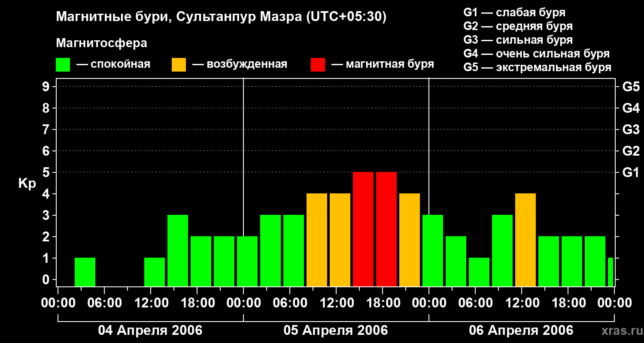
Task: Select the 'G2 — средняя буря' legend line
Action: coord(518,26)
